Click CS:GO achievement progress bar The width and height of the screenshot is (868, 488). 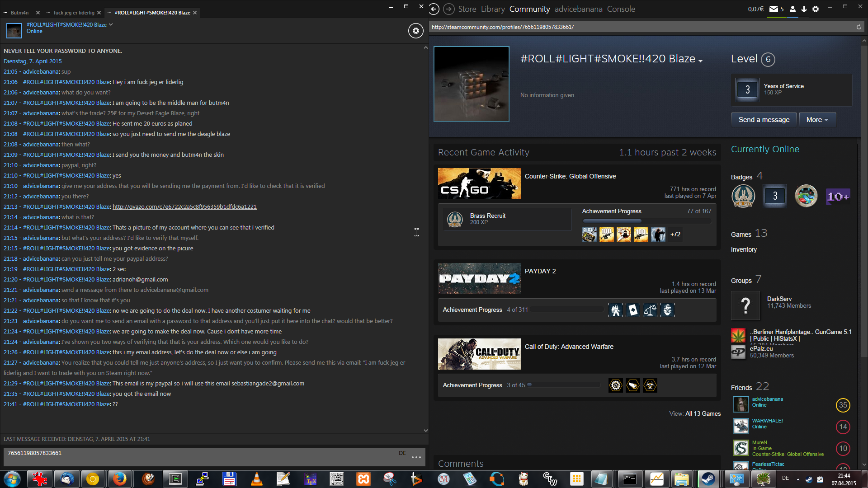646,221
